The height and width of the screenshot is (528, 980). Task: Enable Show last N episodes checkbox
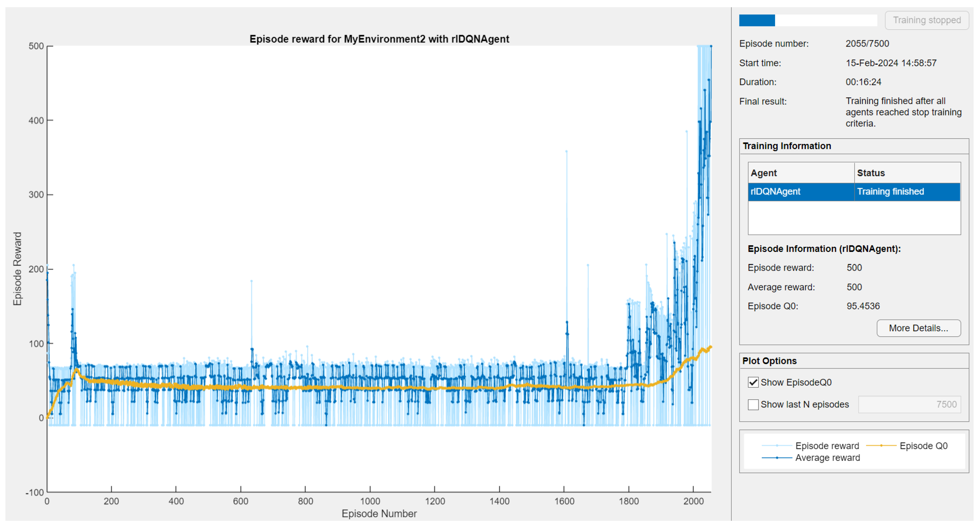(753, 404)
